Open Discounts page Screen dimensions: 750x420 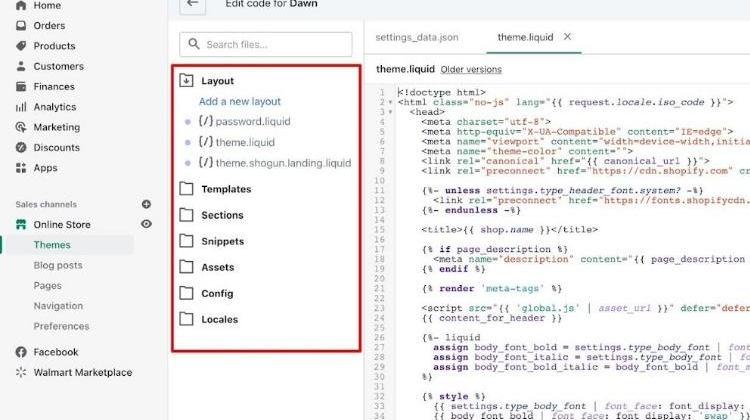pyautogui.click(x=56, y=147)
